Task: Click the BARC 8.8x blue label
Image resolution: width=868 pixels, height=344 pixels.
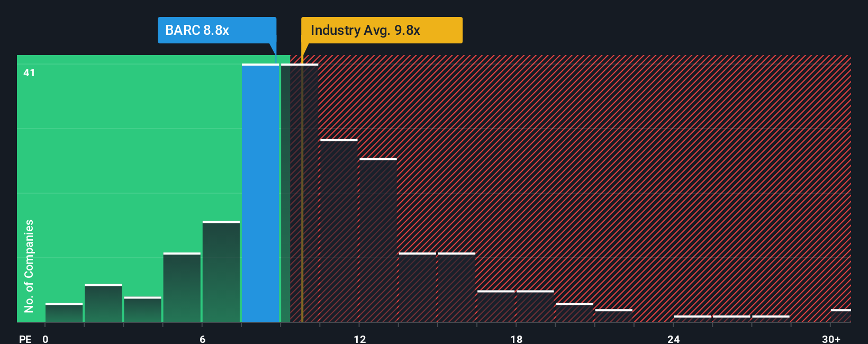Action: [x=217, y=30]
